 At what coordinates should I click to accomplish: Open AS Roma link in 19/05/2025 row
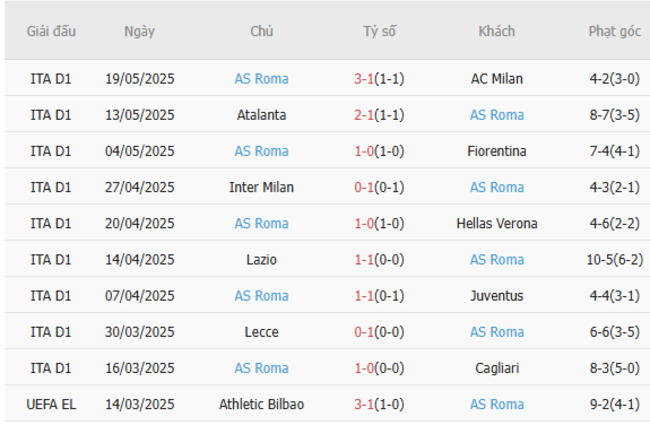coord(261,79)
